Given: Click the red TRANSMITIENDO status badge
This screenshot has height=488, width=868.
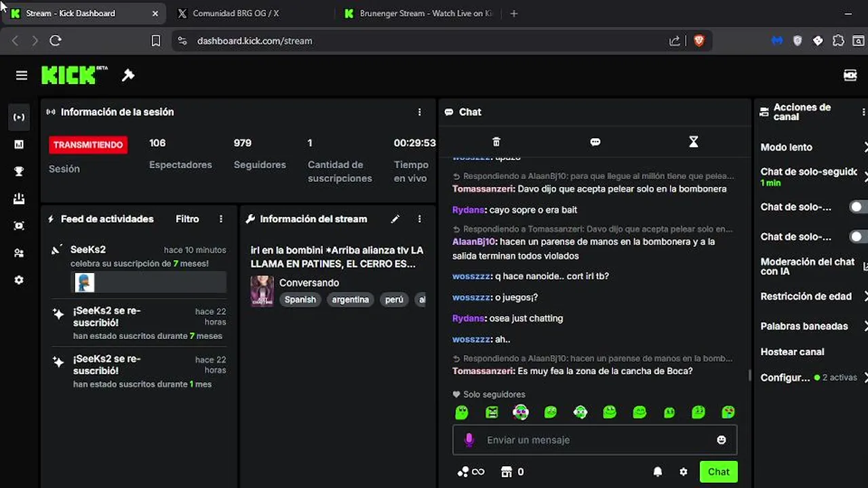Looking at the screenshot, I should tap(88, 144).
